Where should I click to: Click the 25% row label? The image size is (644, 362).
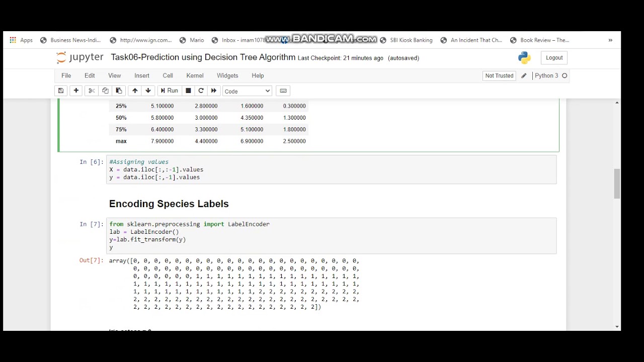pos(121,106)
